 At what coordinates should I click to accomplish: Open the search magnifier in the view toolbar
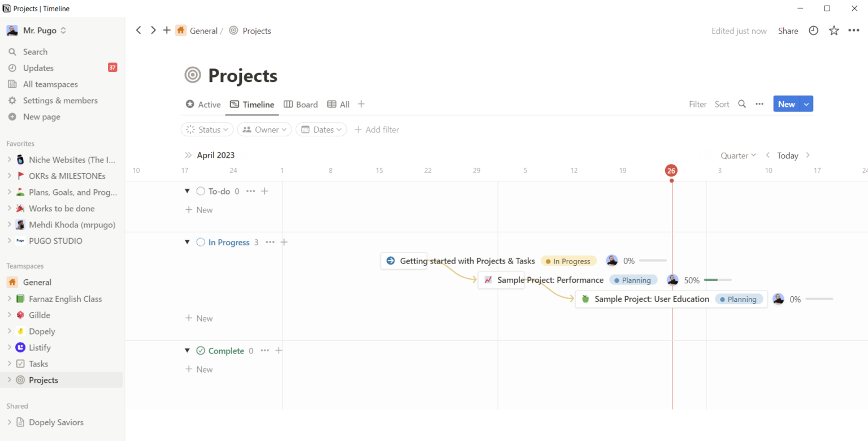pyautogui.click(x=742, y=104)
